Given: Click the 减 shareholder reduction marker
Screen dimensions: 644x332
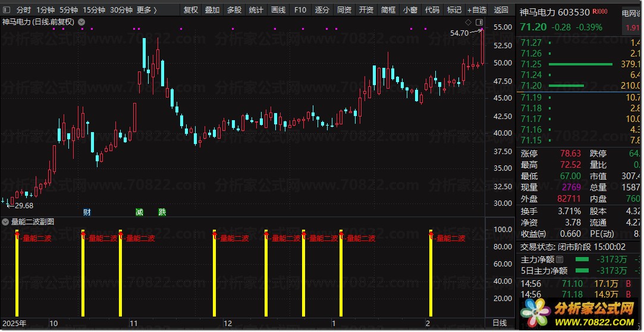Looking at the screenshot, I should tap(140, 212).
